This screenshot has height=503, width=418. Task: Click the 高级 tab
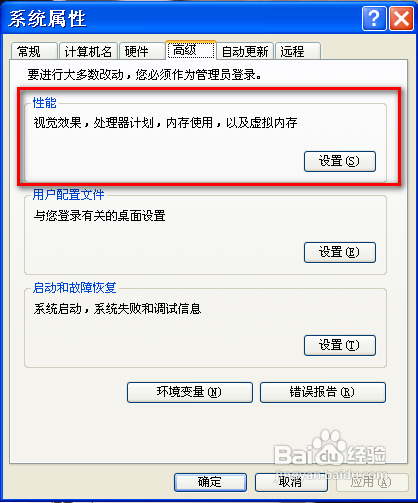tap(191, 50)
